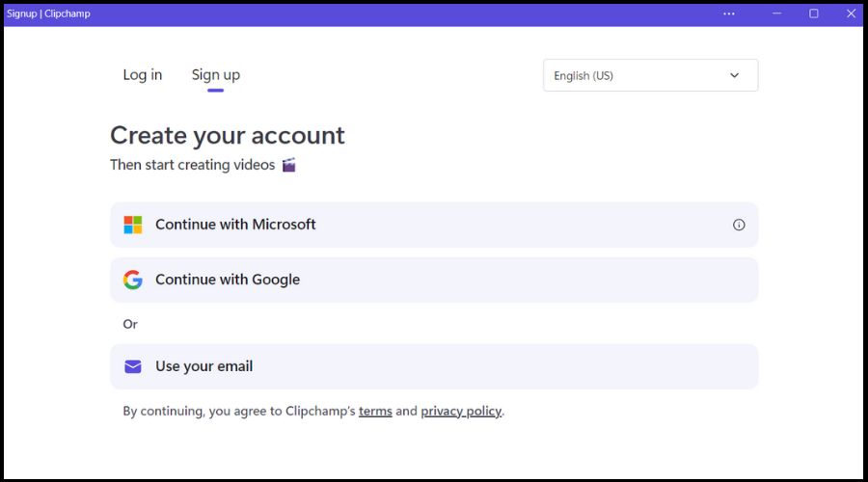Click the Google 'G' logo icon
868x482 pixels.
tap(133, 280)
